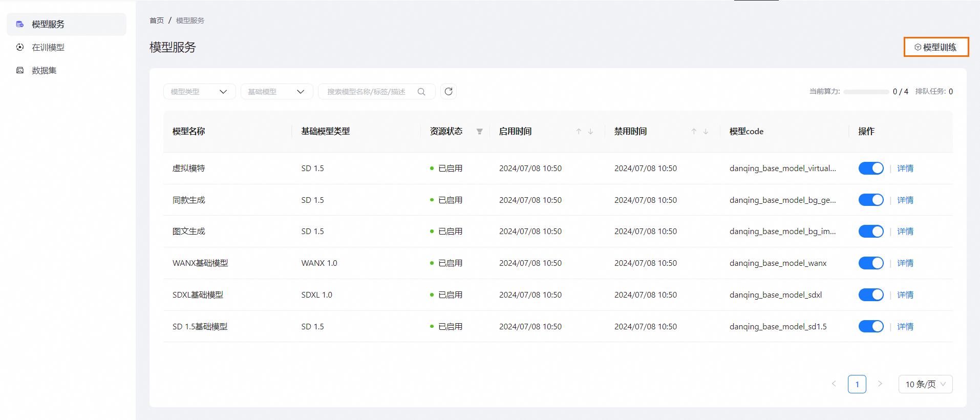Toggle off the 虚拟模特 model switch
980x420 pixels.
[871, 168]
